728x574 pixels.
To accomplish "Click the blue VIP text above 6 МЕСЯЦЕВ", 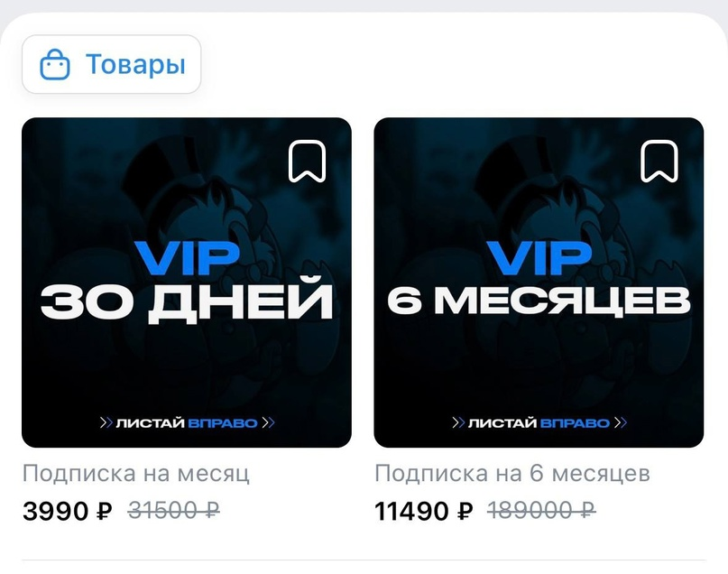I will (x=539, y=257).
